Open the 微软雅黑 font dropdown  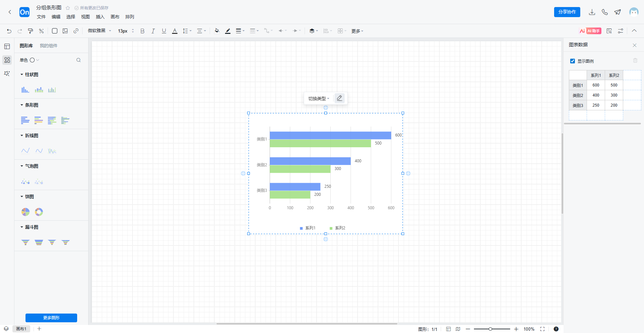(99, 31)
